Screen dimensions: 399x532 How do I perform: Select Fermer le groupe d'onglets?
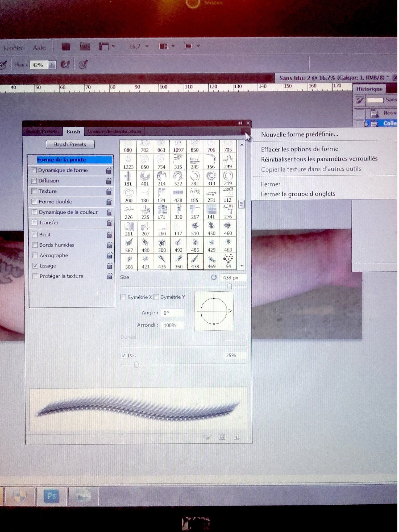(298, 194)
